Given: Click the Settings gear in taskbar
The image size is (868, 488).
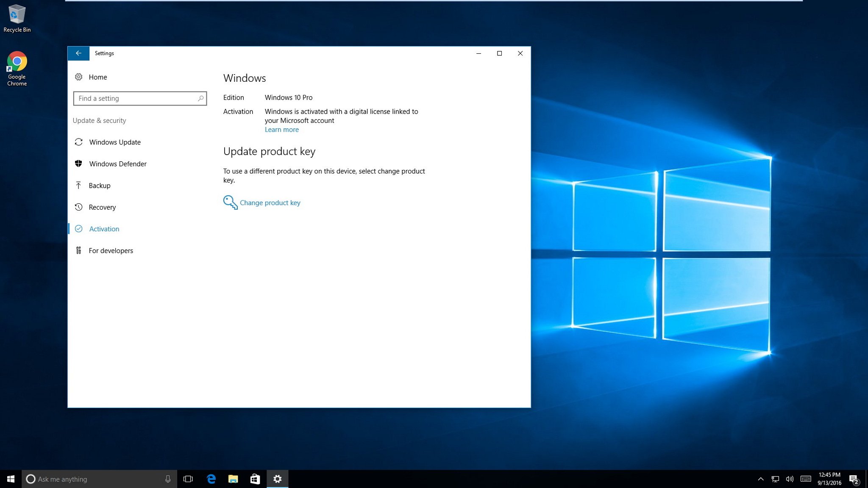Looking at the screenshot, I should click(x=277, y=478).
